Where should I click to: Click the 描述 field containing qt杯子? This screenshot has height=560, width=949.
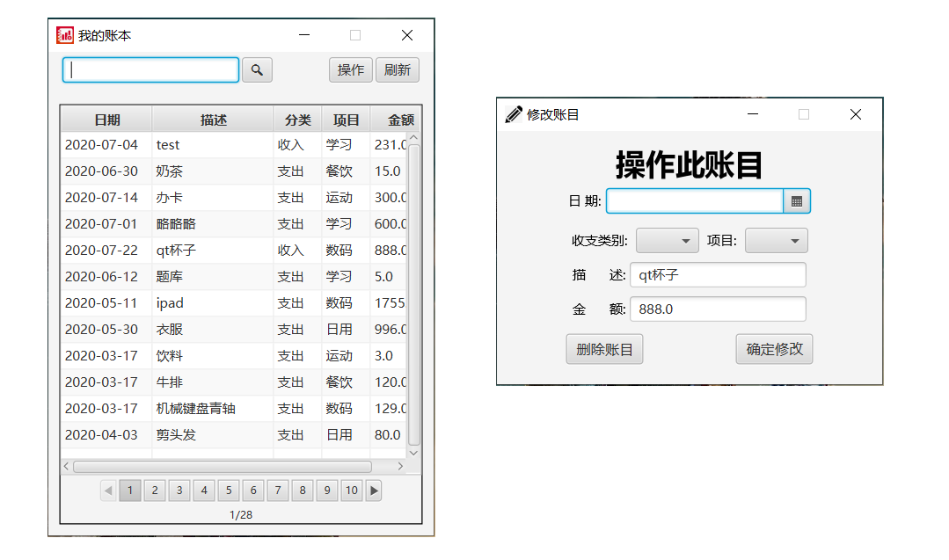(x=718, y=275)
